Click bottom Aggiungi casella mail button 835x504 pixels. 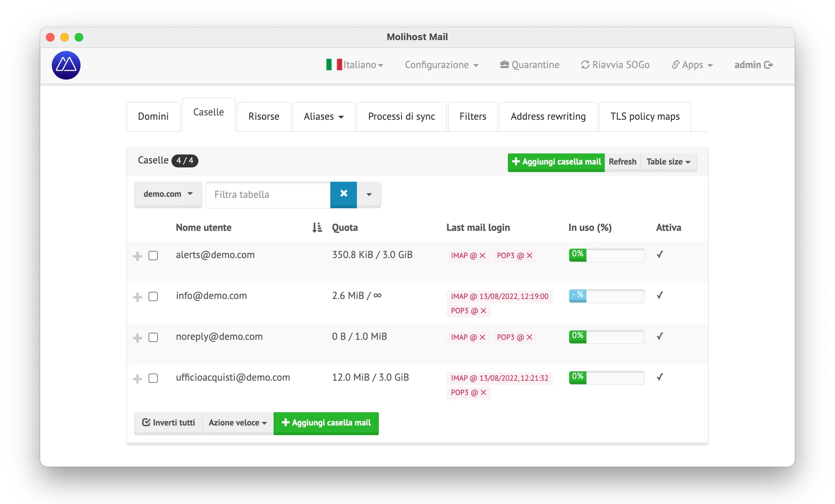pyautogui.click(x=326, y=423)
